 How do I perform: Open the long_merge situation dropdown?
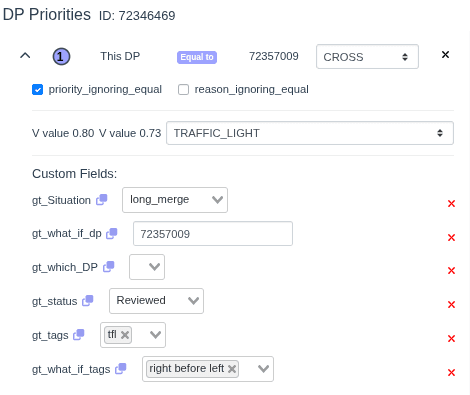(175, 200)
